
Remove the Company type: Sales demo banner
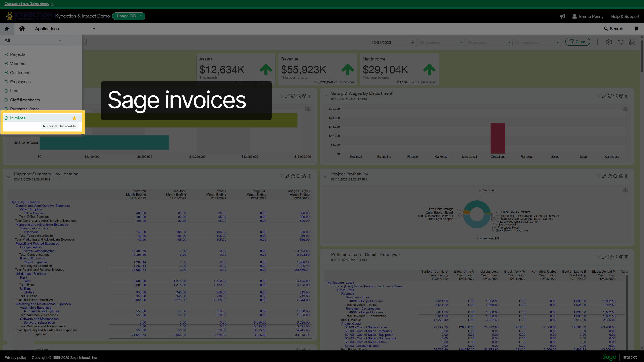(x=52, y=4)
